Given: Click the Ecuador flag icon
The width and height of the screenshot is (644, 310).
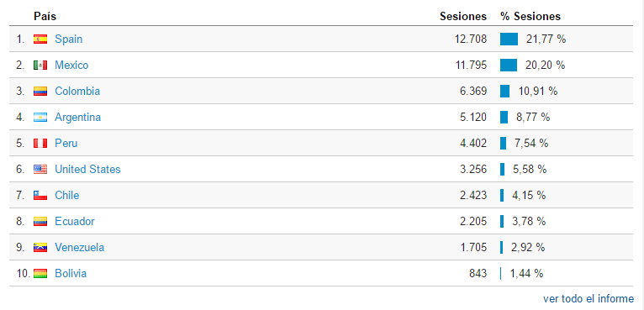Looking at the screenshot, I should click(x=40, y=221).
